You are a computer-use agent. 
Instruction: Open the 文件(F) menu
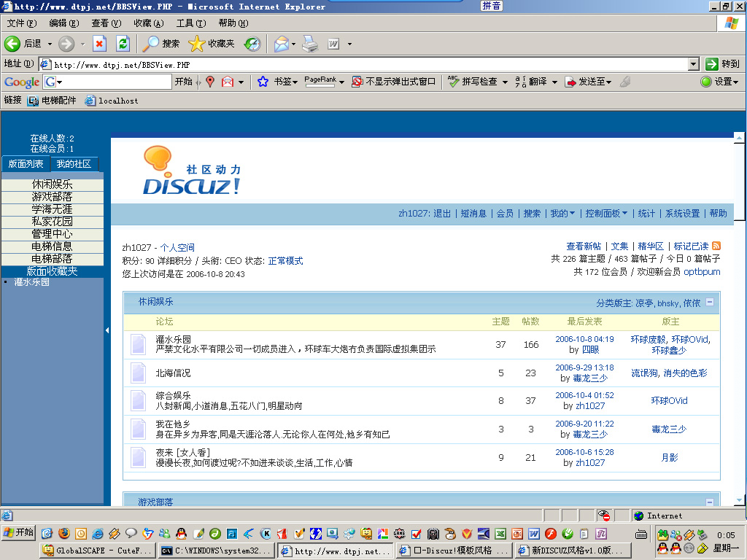click(x=21, y=23)
